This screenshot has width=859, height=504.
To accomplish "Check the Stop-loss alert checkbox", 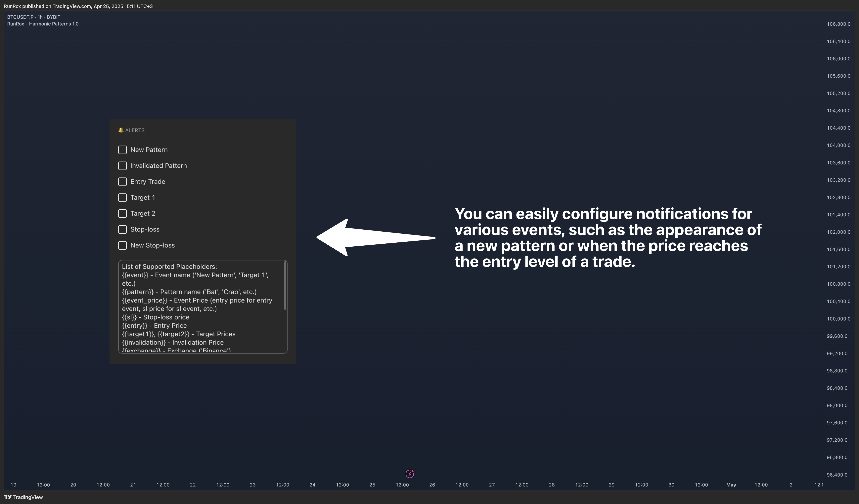I will pyautogui.click(x=122, y=229).
